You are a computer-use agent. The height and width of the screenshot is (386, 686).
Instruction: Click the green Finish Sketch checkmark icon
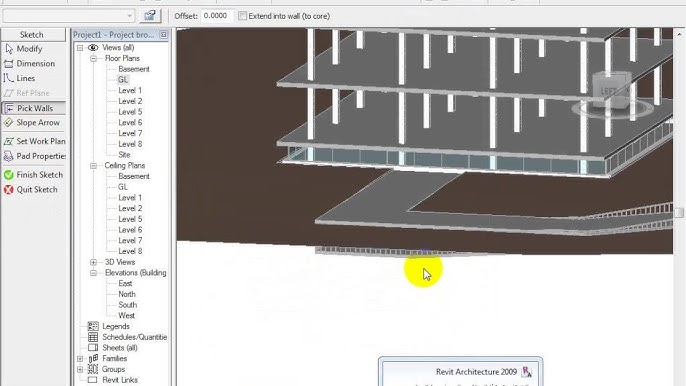pyautogui.click(x=8, y=175)
